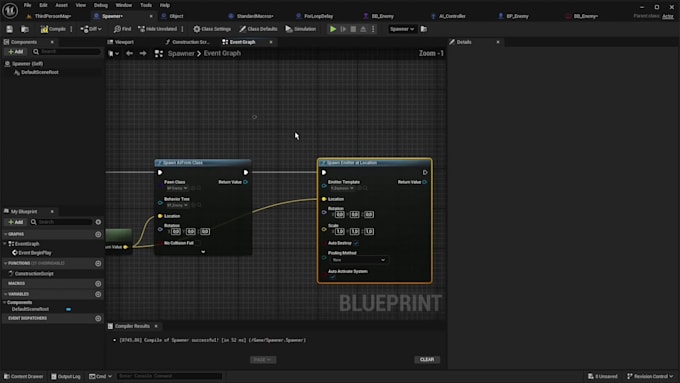
Task: Open the Construction Script tab
Action: (190, 42)
